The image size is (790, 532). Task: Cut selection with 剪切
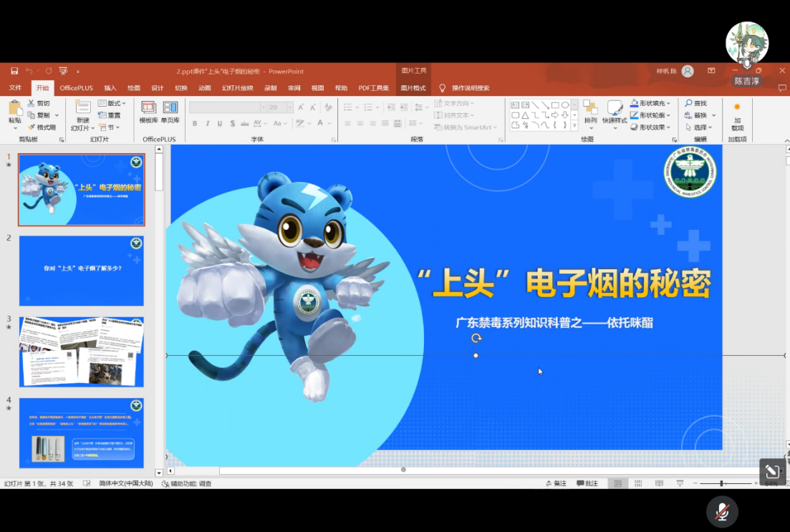38,103
